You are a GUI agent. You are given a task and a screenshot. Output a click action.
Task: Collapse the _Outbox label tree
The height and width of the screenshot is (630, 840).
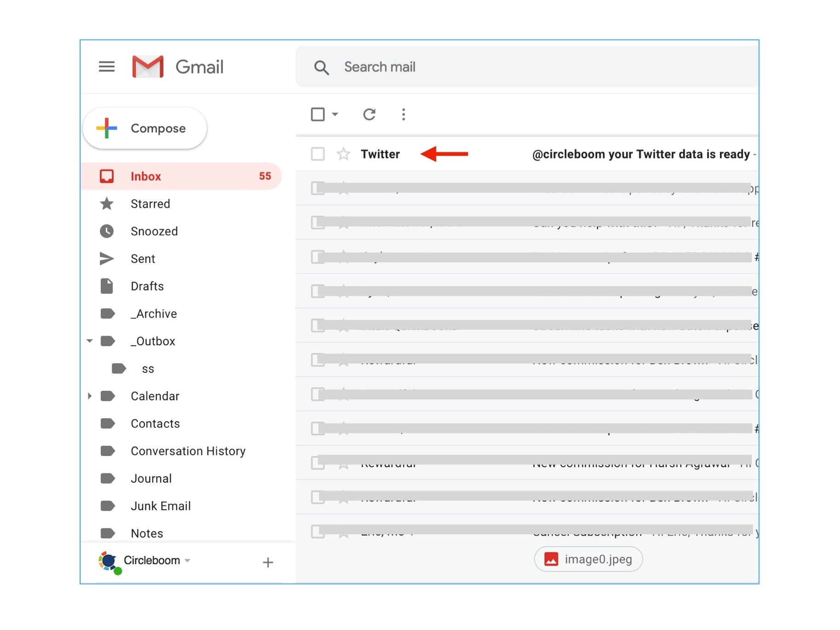89,341
